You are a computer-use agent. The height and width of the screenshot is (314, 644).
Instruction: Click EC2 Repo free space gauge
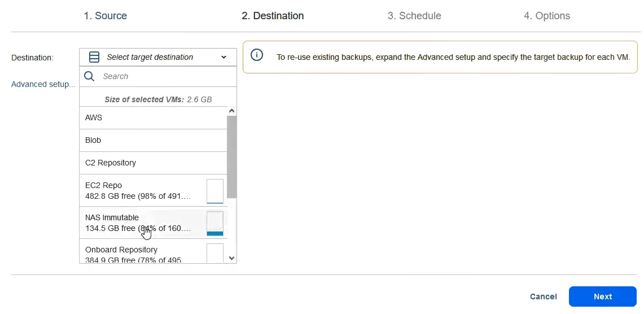pos(215,191)
